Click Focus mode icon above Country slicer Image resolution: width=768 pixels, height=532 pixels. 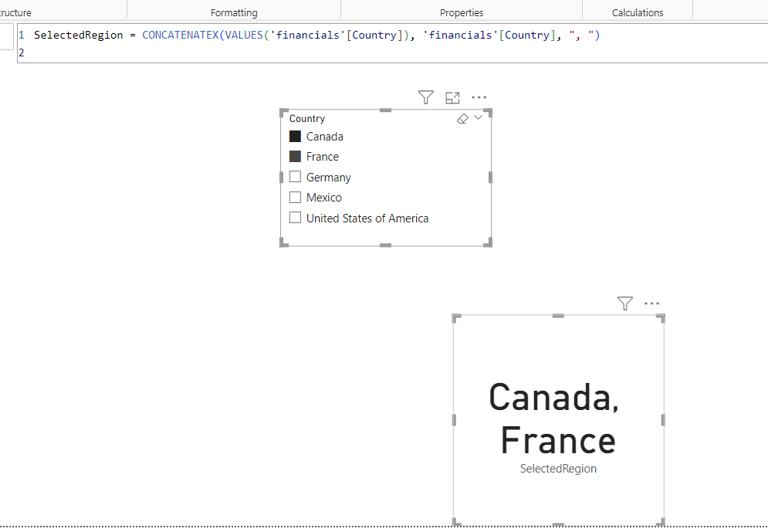click(452, 98)
